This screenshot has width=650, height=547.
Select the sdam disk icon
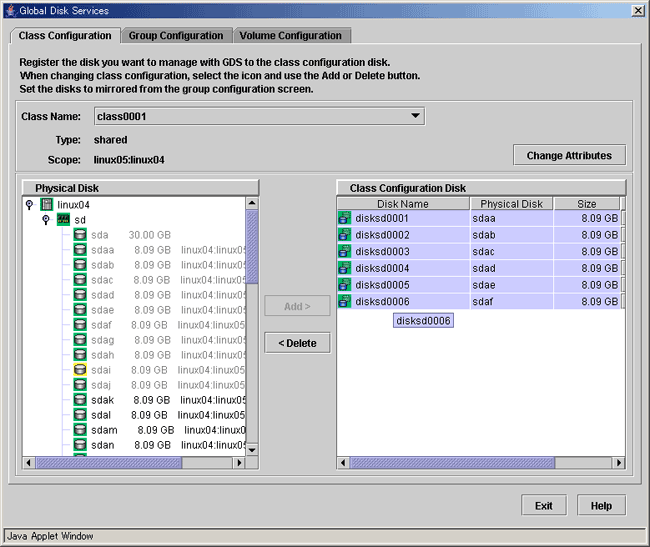[80, 430]
